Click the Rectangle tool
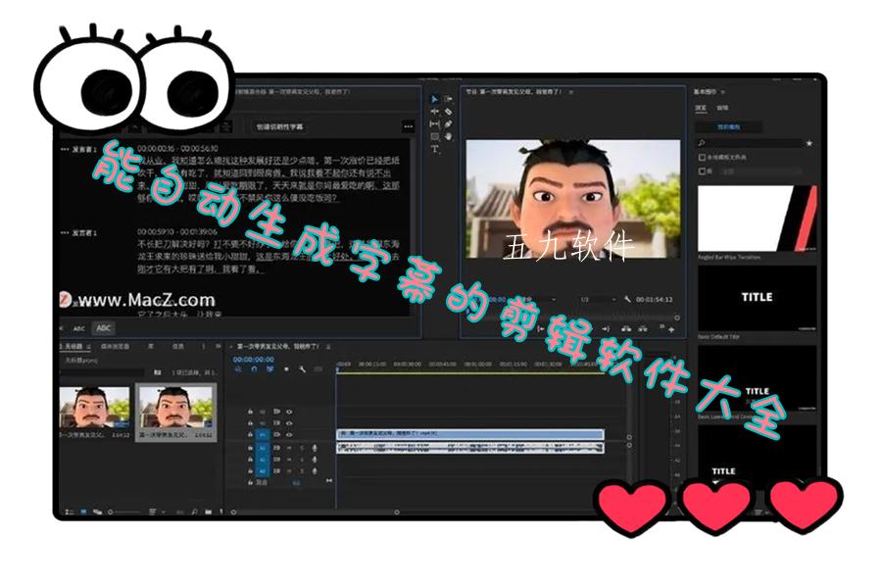Viewport: 882px width, 588px height. (435, 137)
